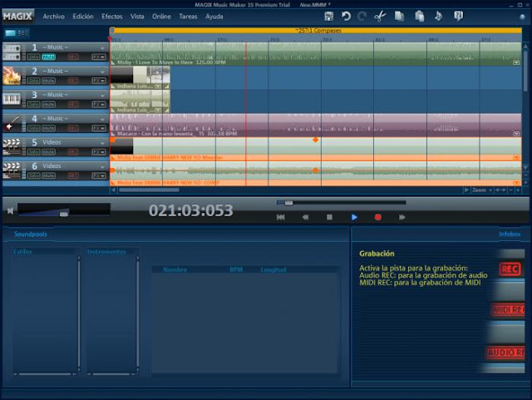
Task: Click the electric guitar icon on track 4
Action: [x=12, y=123]
